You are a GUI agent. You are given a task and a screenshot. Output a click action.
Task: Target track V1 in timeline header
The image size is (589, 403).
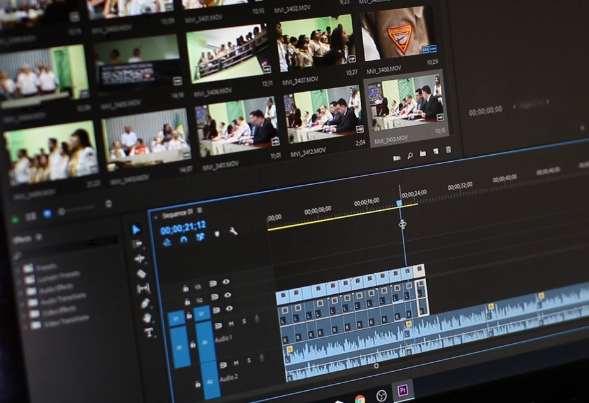tap(202, 313)
